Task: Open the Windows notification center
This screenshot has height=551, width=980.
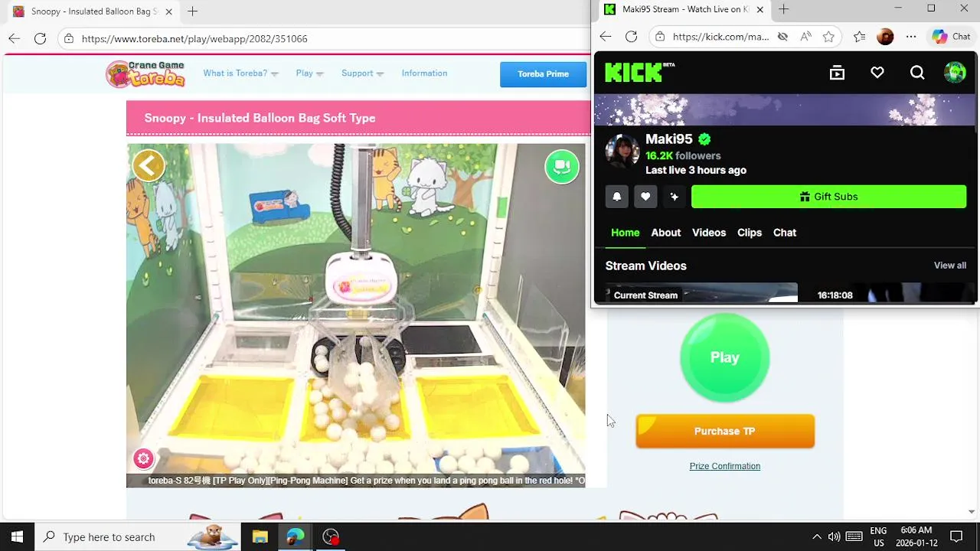Action: [x=956, y=536]
